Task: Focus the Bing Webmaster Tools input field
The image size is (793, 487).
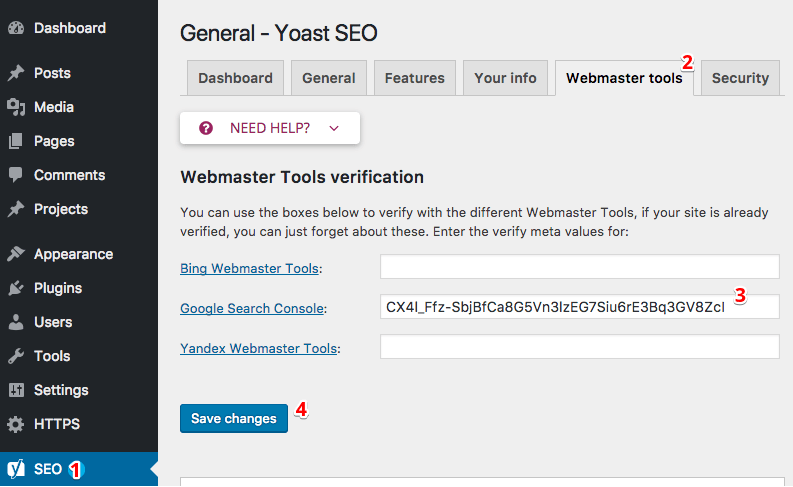Action: (x=579, y=267)
